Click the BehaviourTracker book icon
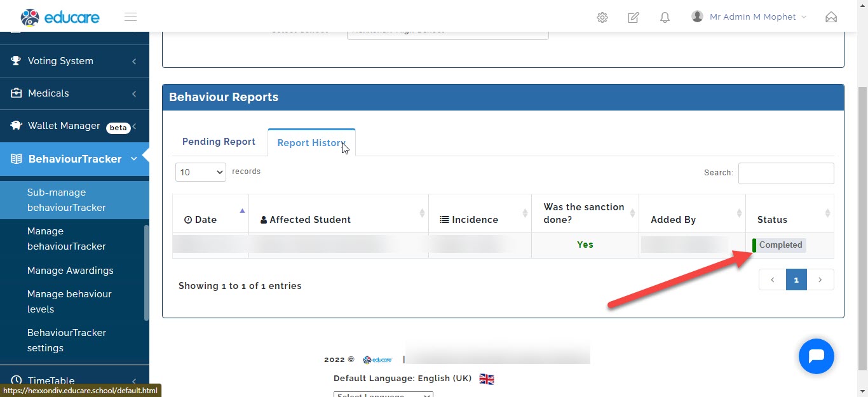Screen dimensions: 868x397 17,159
